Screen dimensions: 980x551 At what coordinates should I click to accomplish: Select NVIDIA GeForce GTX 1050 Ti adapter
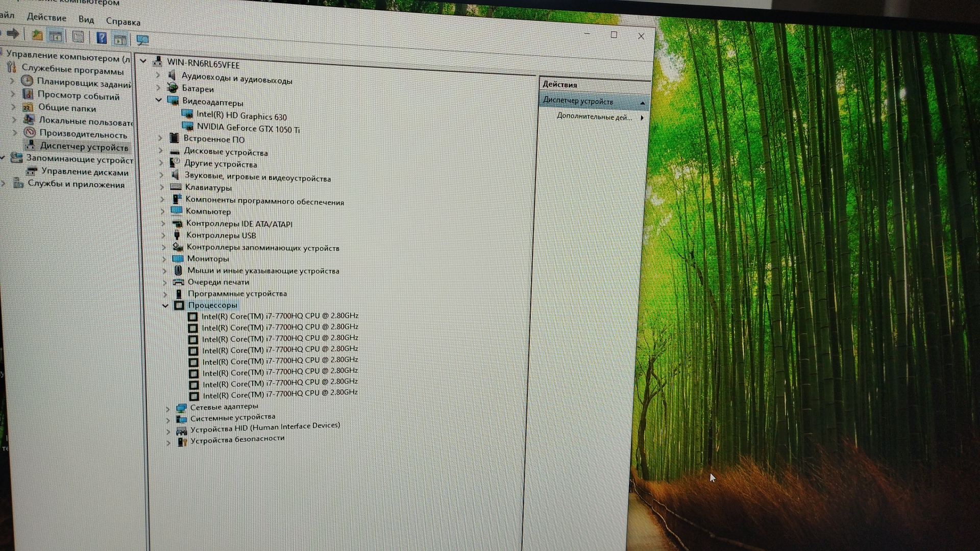pyautogui.click(x=248, y=128)
